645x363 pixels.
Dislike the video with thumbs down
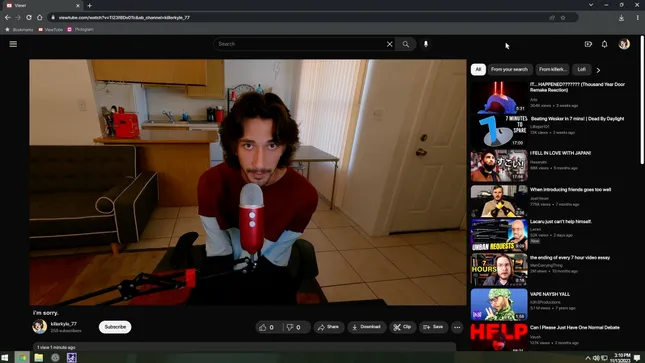[x=294, y=327]
